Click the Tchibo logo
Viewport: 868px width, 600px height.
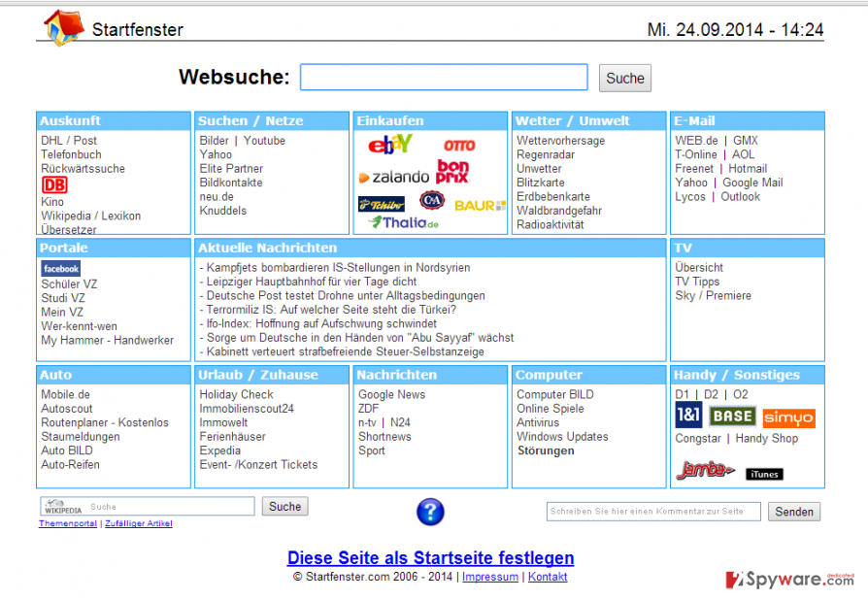pos(382,205)
